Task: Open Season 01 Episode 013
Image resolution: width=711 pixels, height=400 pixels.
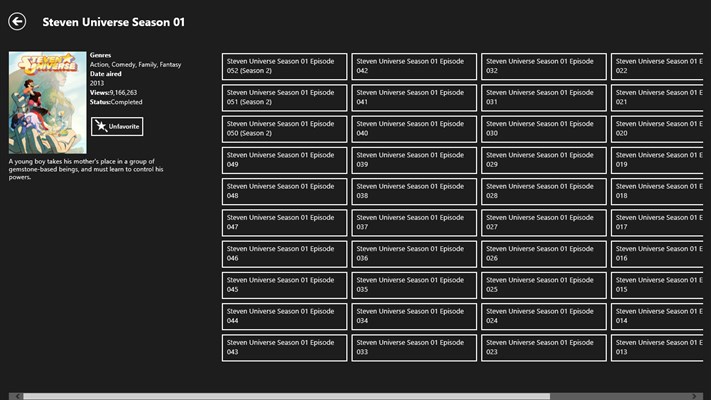Action: [x=657, y=348]
